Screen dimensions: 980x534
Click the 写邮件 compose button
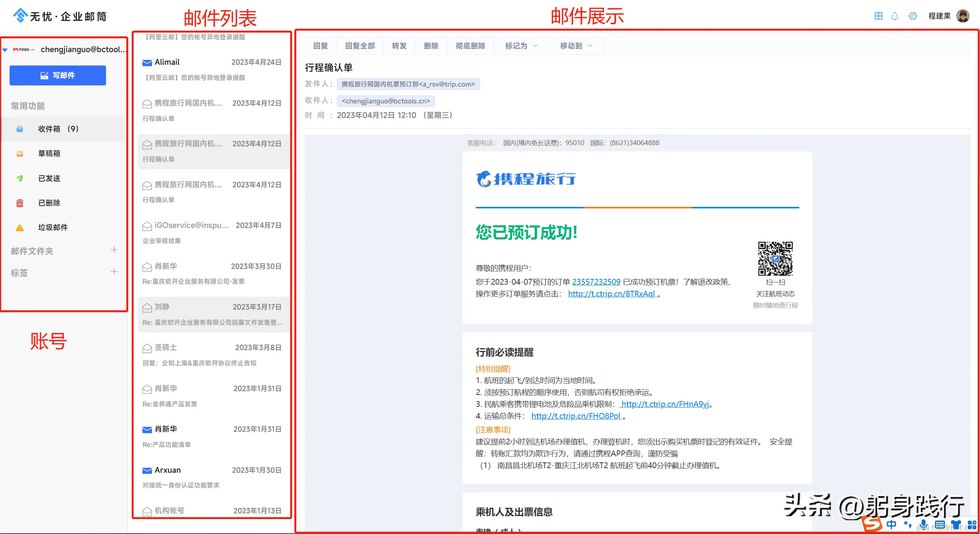(x=58, y=75)
